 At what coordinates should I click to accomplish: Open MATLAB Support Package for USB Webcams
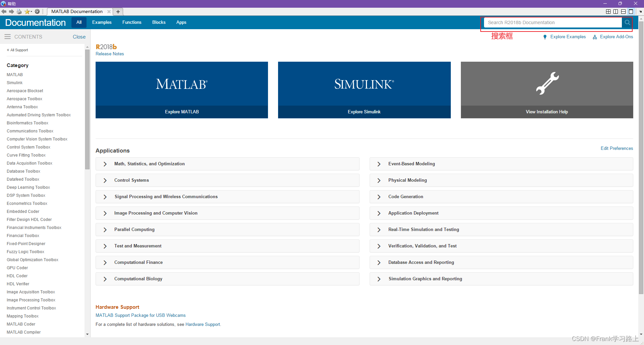click(141, 315)
